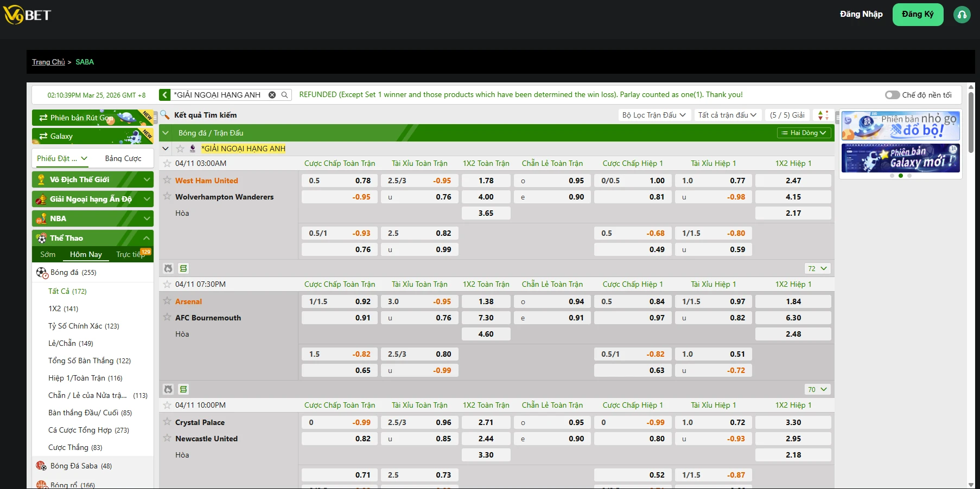Click odds sort arrows icon near Giải filter
The height and width of the screenshot is (489, 980).
823,115
